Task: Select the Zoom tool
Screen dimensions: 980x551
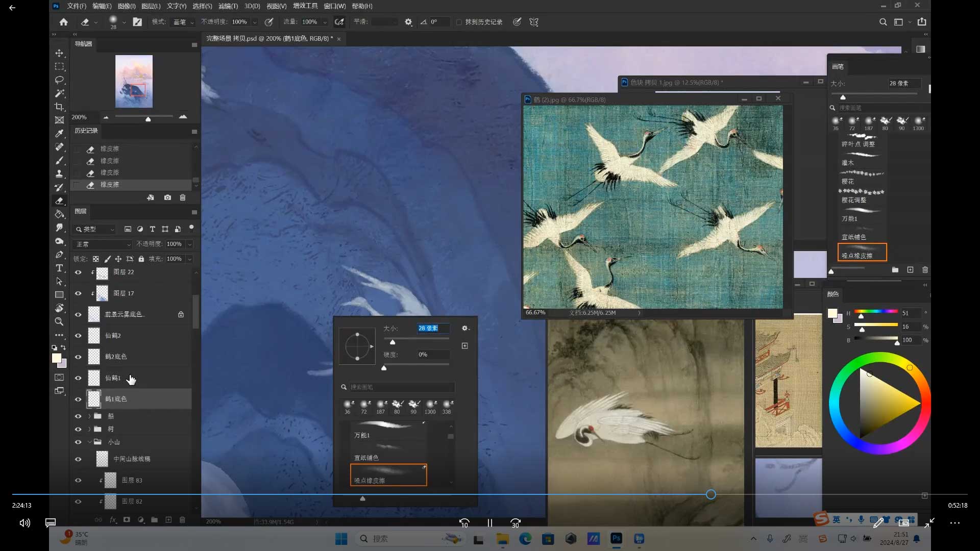Action: click(59, 321)
